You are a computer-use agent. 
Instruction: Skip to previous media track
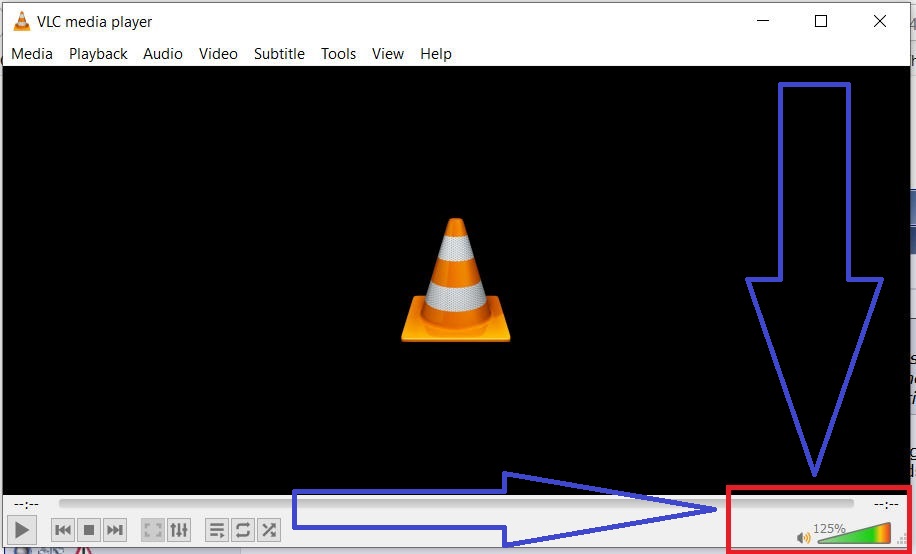tap(63, 530)
